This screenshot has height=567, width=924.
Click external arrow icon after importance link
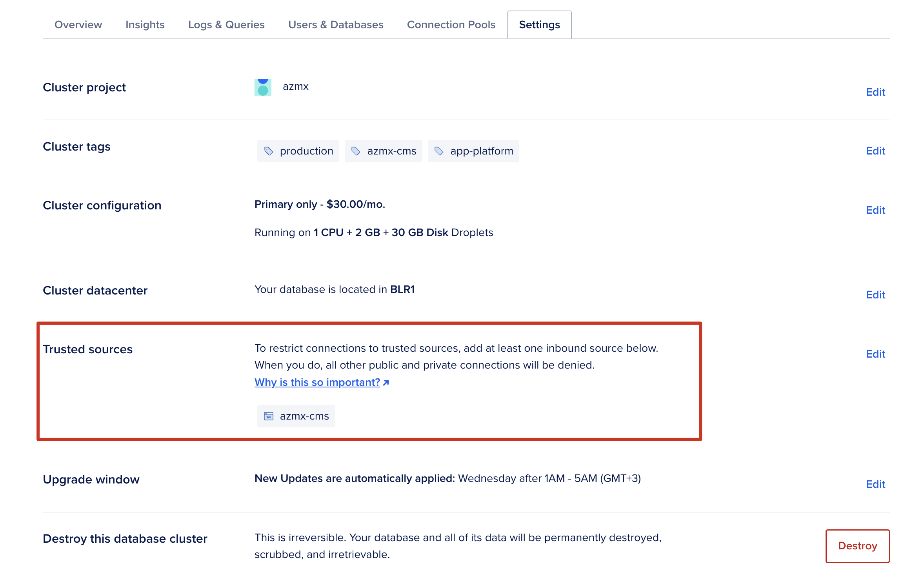pyautogui.click(x=386, y=383)
